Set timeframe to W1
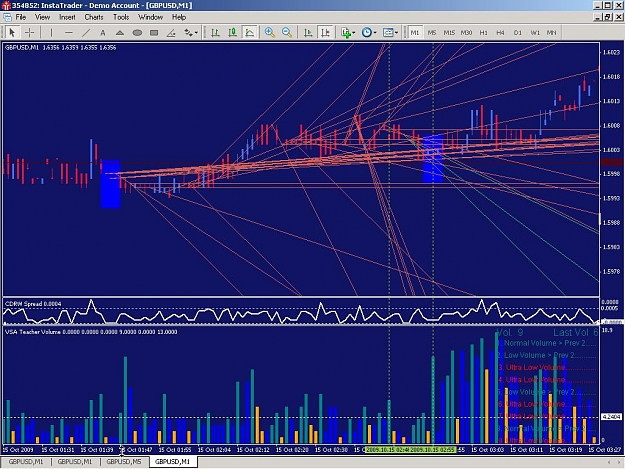This screenshot has height=469, width=625. point(535,33)
